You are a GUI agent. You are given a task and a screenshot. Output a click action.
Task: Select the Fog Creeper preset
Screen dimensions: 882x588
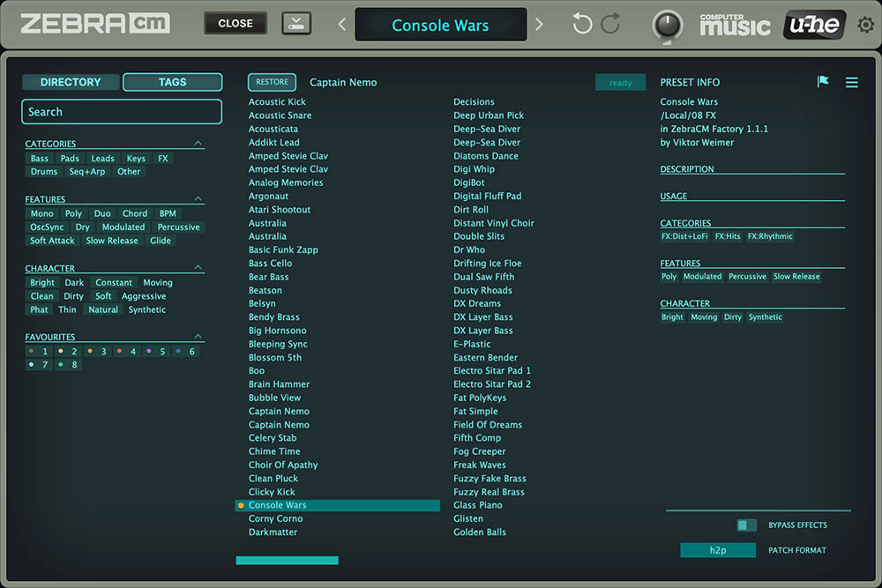[x=479, y=451]
